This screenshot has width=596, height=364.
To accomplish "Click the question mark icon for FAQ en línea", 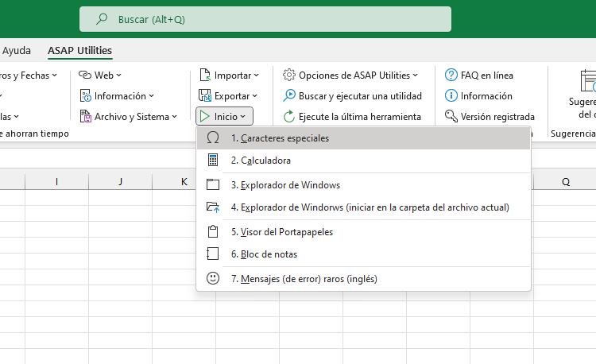I will [x=451, y=75].
